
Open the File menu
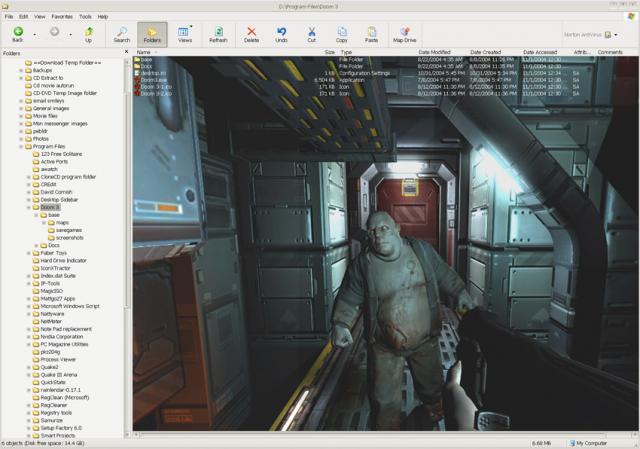tap(9, 17)
